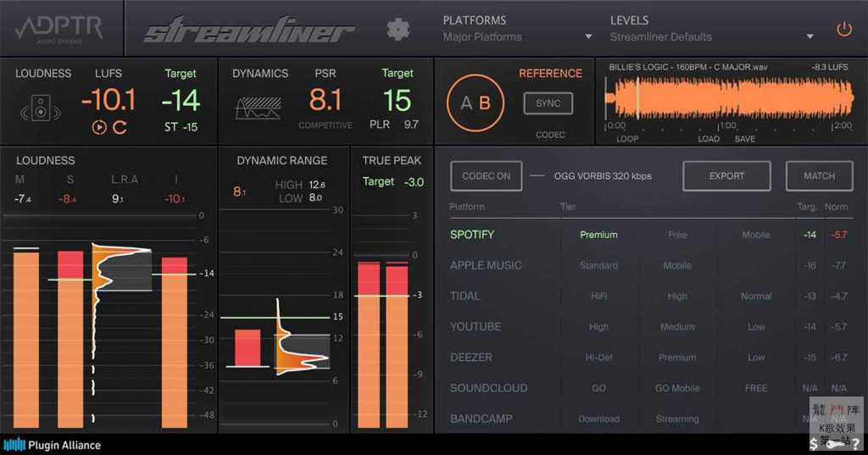Select the APPLE MUSIC platform row
This screenshot has width=868, height=455.
point(486,266)
